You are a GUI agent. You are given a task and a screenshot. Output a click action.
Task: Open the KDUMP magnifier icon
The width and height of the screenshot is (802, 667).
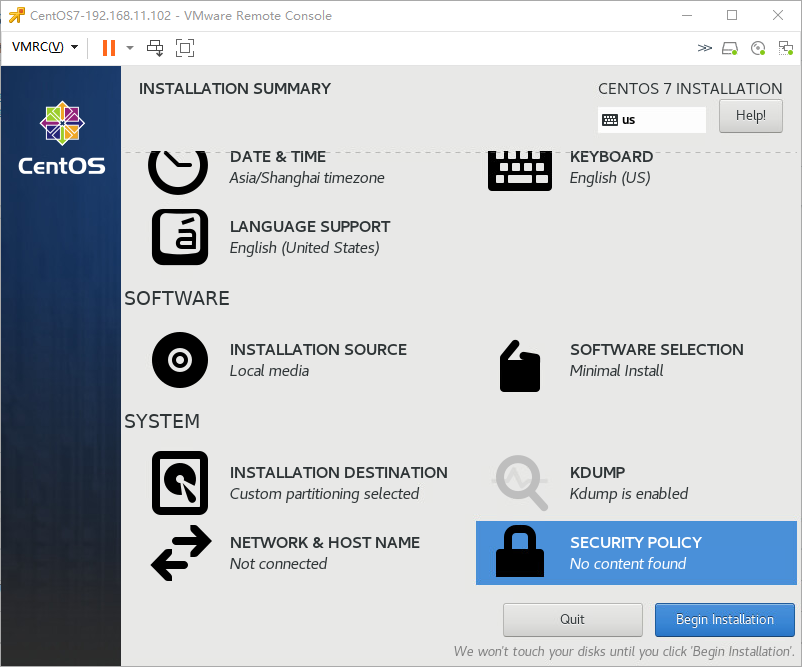(520, 483)
